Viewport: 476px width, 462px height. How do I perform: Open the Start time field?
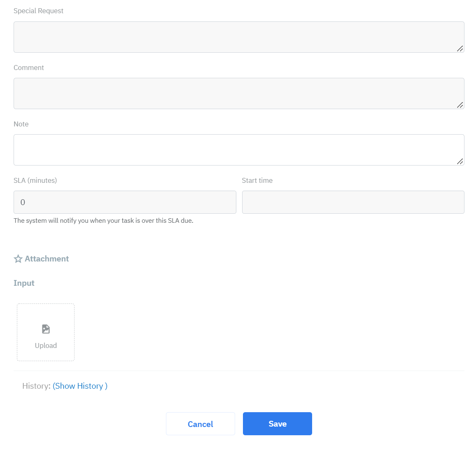point(353,202)
